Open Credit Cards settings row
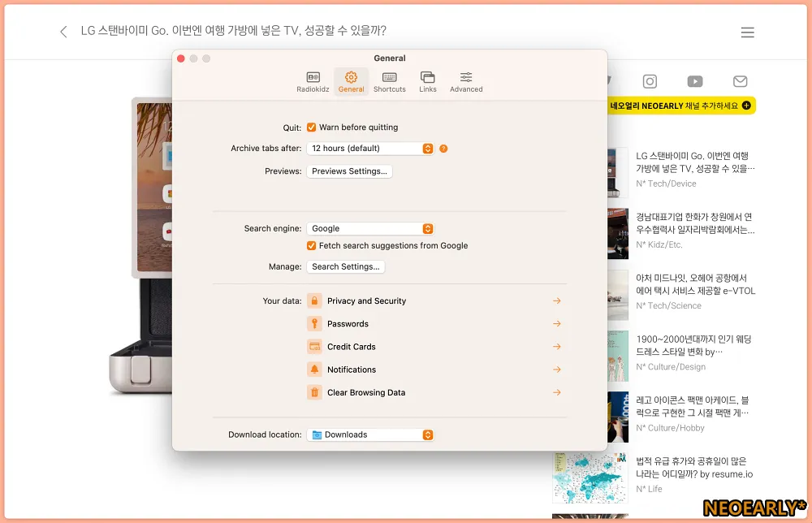 pos(434,347)
